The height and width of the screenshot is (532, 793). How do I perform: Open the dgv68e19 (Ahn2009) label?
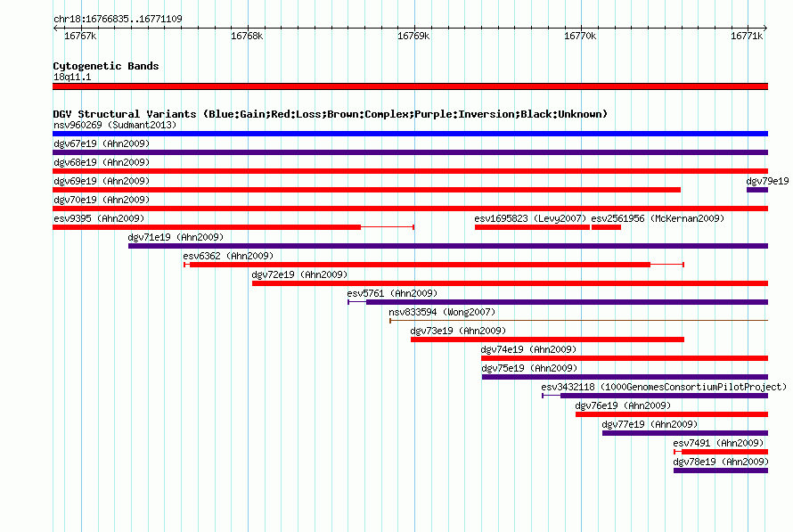[x=102, y=162]
